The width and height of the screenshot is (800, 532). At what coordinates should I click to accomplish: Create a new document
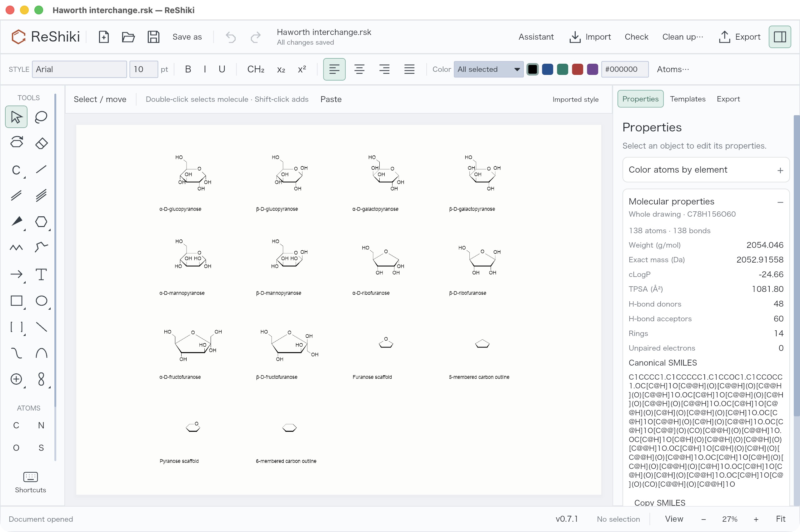point(103,37)
